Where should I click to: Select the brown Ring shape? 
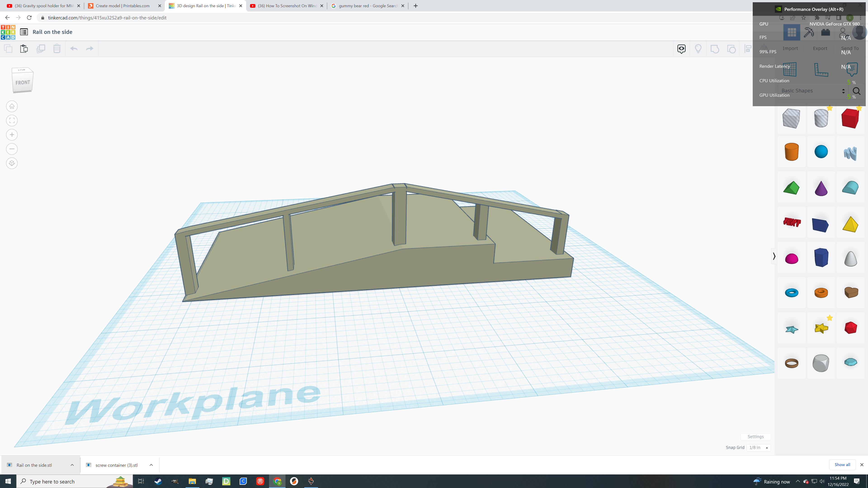792,363
